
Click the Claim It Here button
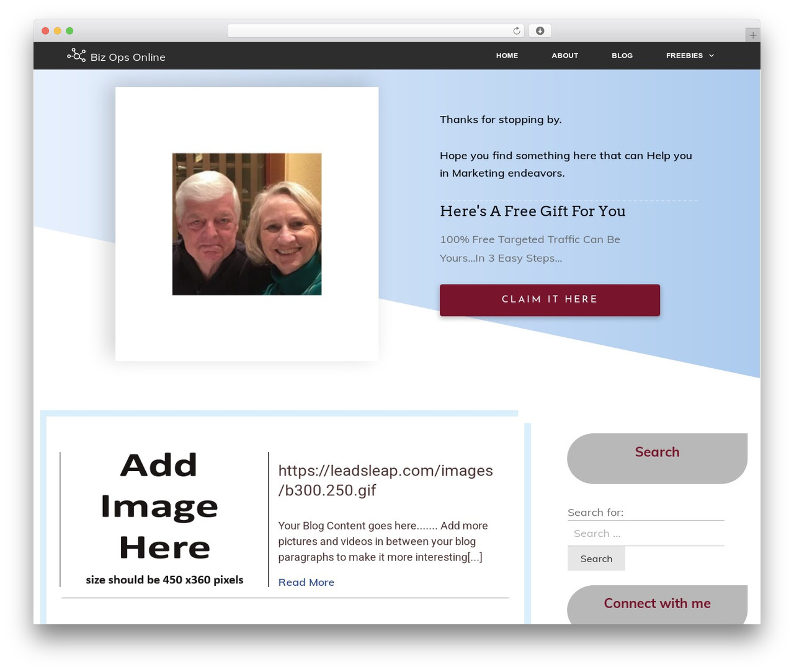(x=550, y=300)
